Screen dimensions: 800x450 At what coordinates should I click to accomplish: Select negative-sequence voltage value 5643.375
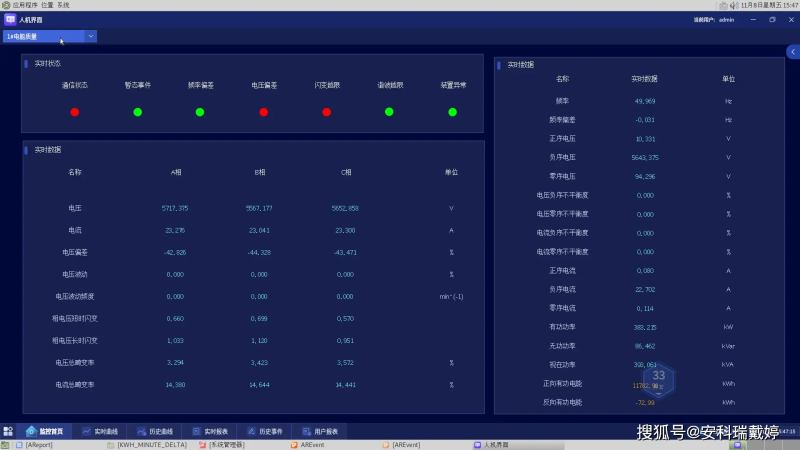(x=645, y=158)
